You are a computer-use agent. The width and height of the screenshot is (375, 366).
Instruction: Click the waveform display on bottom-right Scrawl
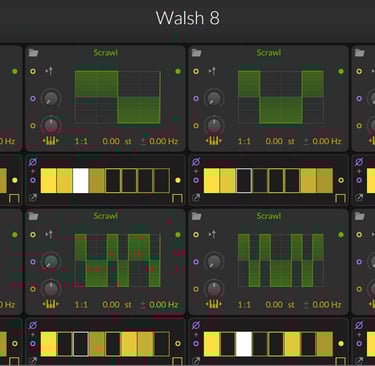(281, 260)
